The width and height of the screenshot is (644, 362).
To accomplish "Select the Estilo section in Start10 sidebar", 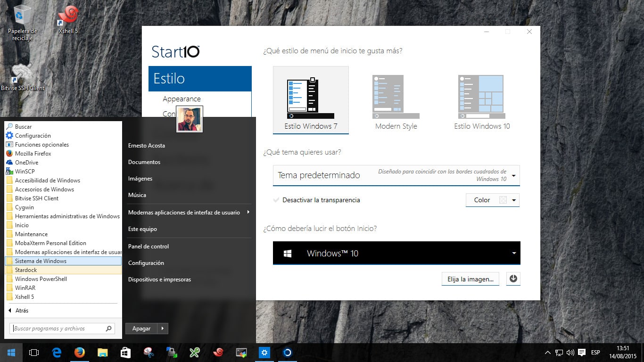I will click(x=200, y=78).
